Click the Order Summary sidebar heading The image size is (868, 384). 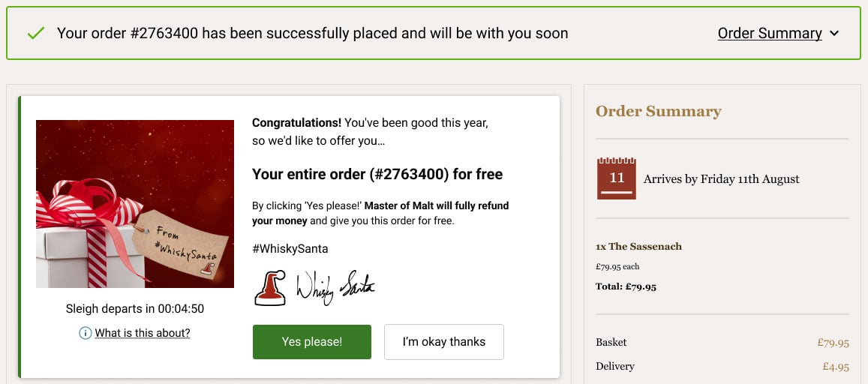click(x=658, y=111)
